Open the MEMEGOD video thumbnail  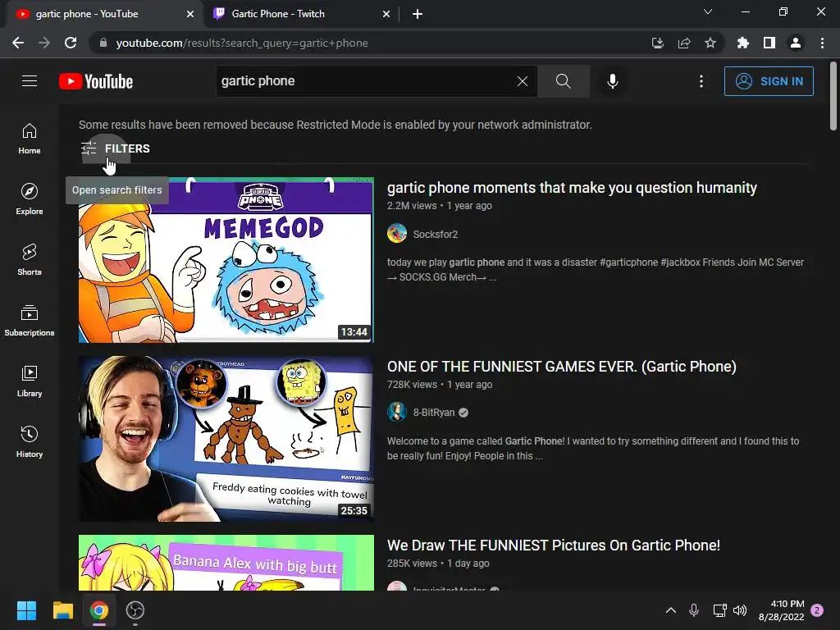(x=226, y=260)
